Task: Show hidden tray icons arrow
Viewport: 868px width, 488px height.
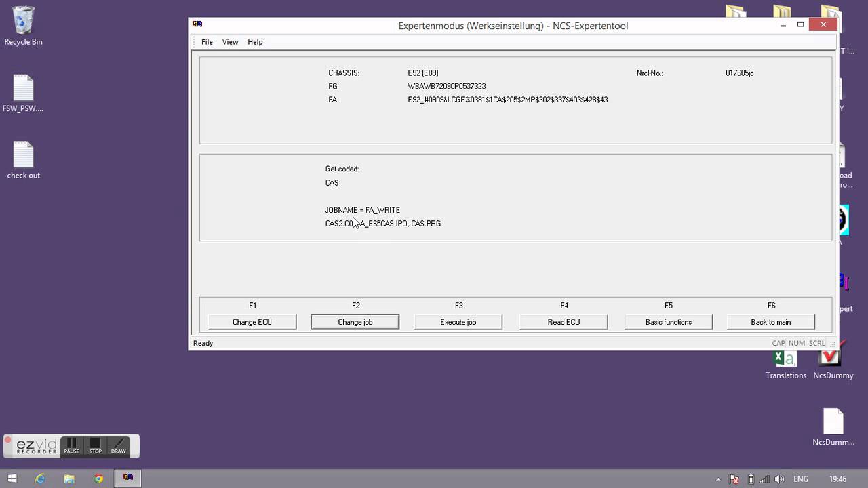Action: tap(719, 479)
